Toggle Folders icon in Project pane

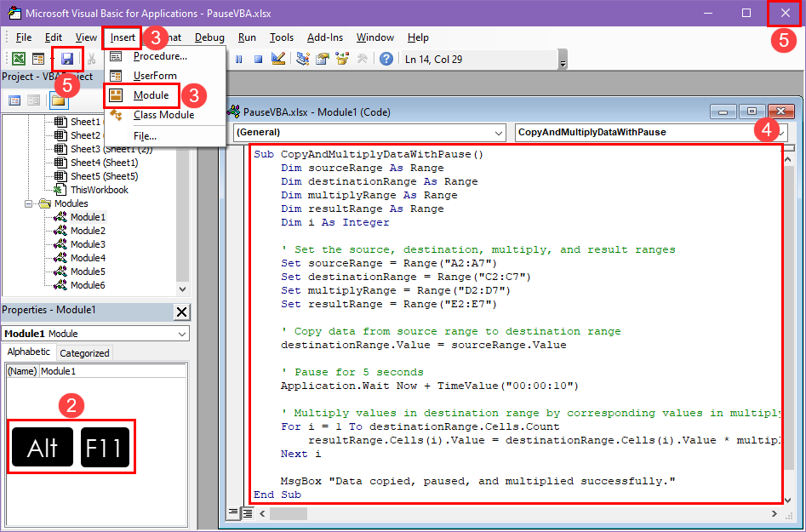tap(58, 100)
